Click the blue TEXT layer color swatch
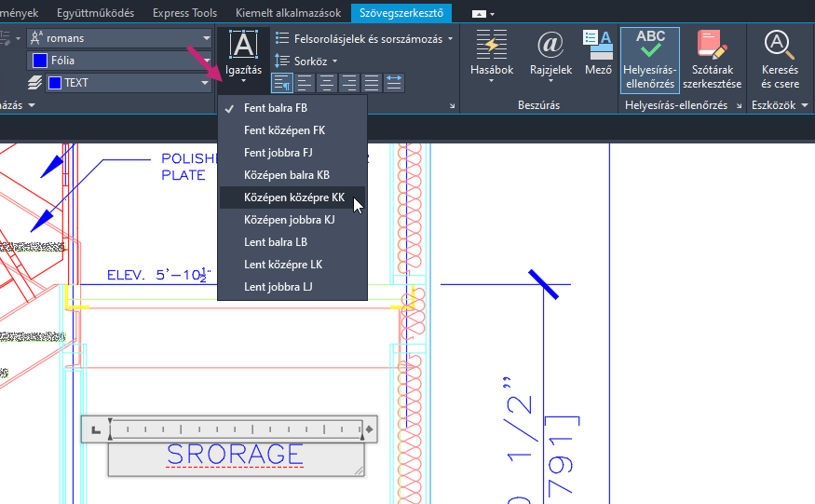The image size is (815, 504). pos(55,83)
